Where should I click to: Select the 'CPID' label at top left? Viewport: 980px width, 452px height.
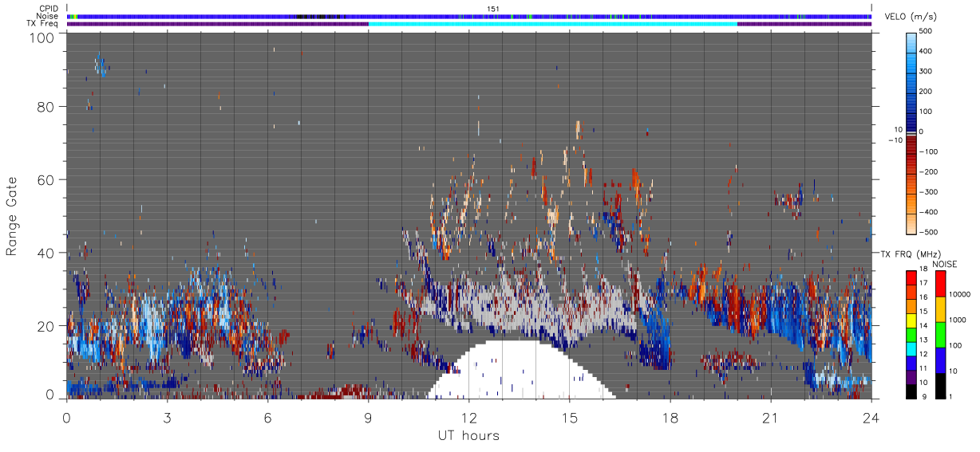(x=49, y=9)
